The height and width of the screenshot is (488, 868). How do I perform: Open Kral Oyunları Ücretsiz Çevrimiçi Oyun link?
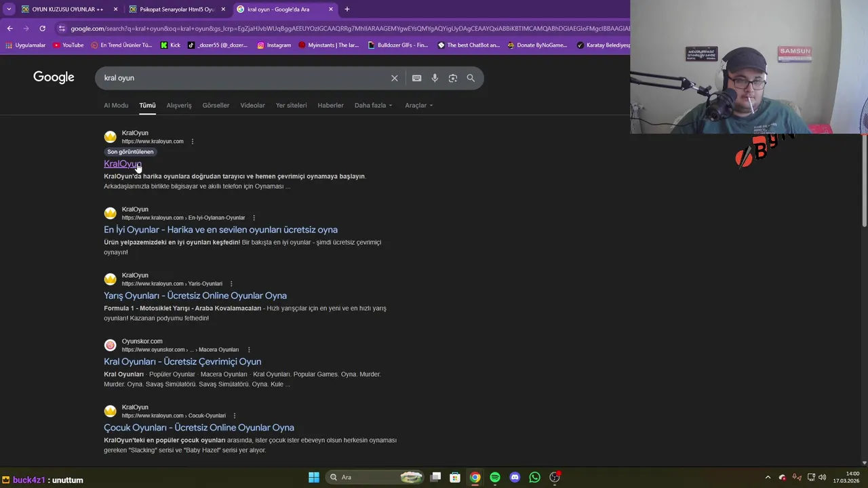tap(182, 362)
